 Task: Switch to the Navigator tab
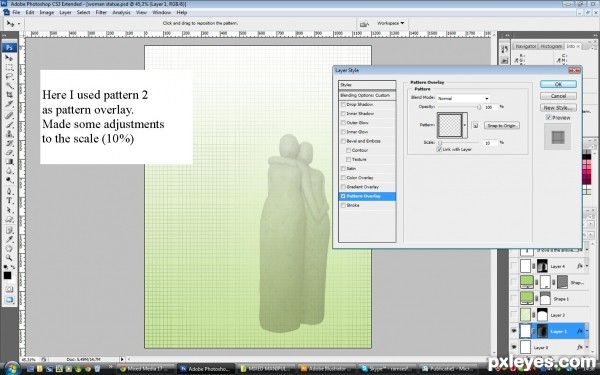[525, 46]
